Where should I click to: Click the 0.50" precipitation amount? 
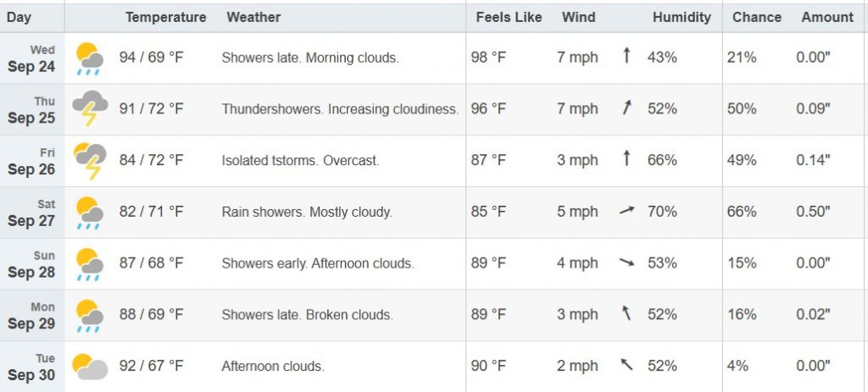coord(813,212)
